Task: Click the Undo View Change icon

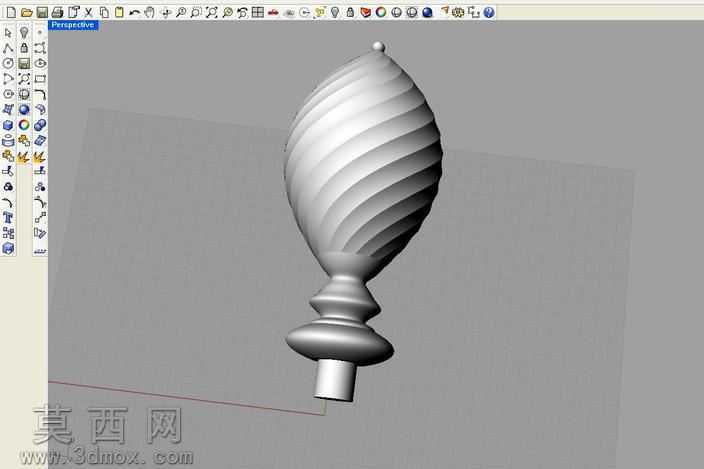Action: coord(242,12)
